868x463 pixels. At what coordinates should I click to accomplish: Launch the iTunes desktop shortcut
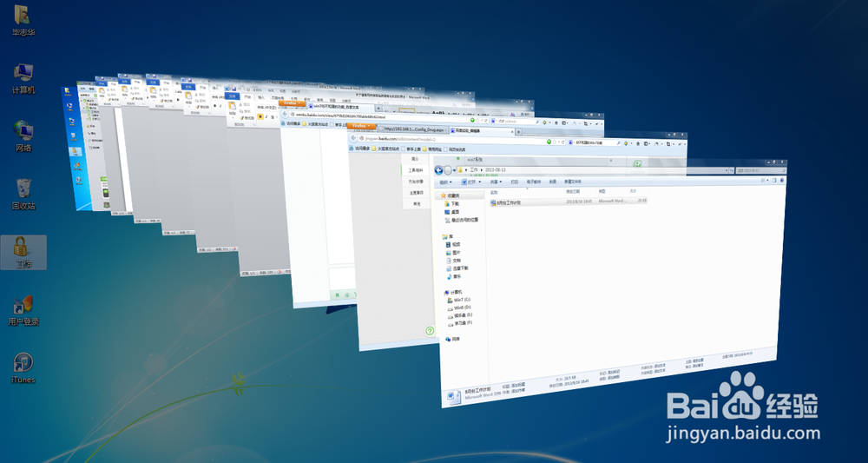[23, 368]
